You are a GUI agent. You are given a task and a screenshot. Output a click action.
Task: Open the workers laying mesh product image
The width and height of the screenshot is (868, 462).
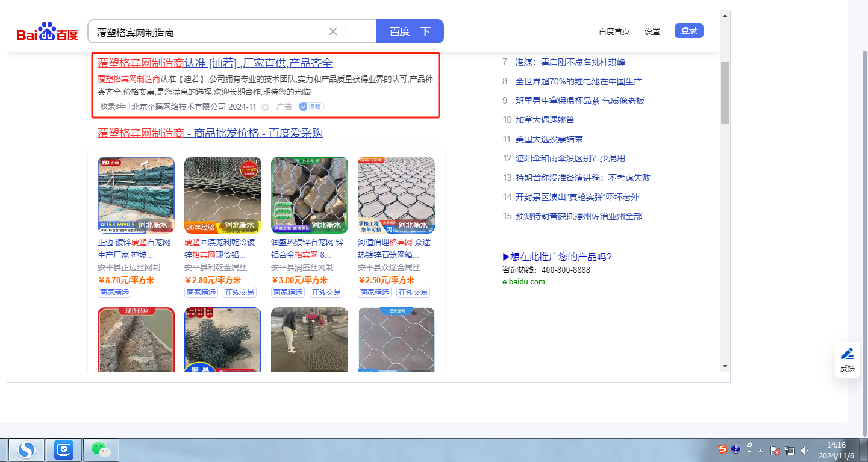point(310,340)
